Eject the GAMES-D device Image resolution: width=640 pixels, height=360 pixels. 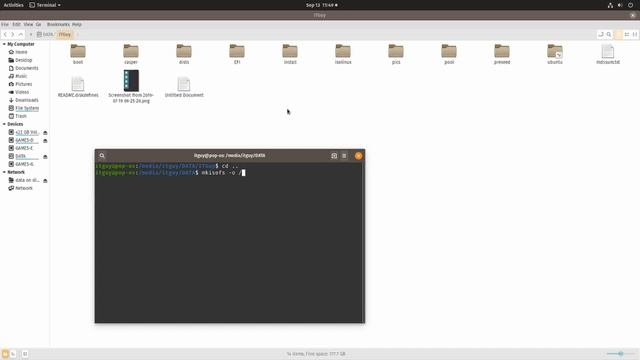pyautogui.click(x=45, y=140)
